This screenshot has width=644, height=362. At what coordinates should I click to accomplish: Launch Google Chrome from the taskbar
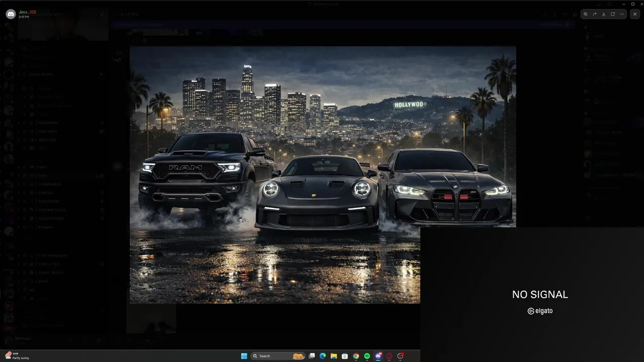356,356
